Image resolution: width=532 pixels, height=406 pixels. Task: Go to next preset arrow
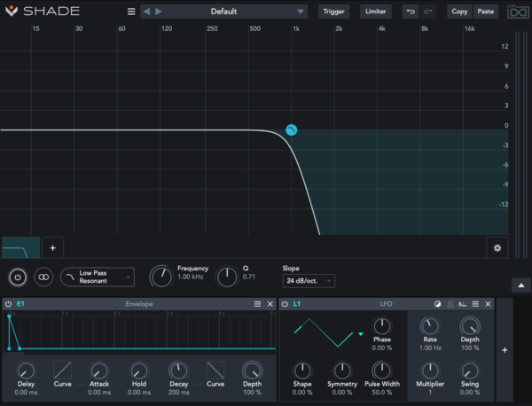[x=159, y=12]
